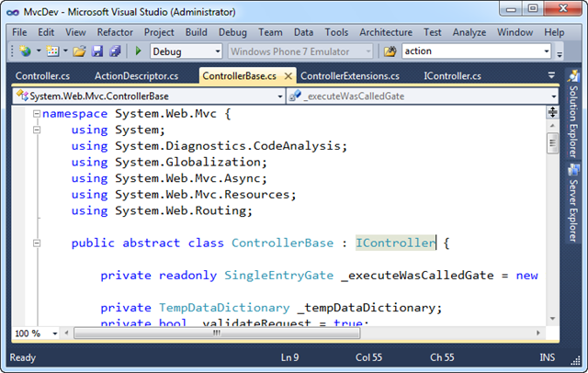The height and width of the screenshot is (373, 588).
Task: Open the Window menu
Action: coord(514,32)
